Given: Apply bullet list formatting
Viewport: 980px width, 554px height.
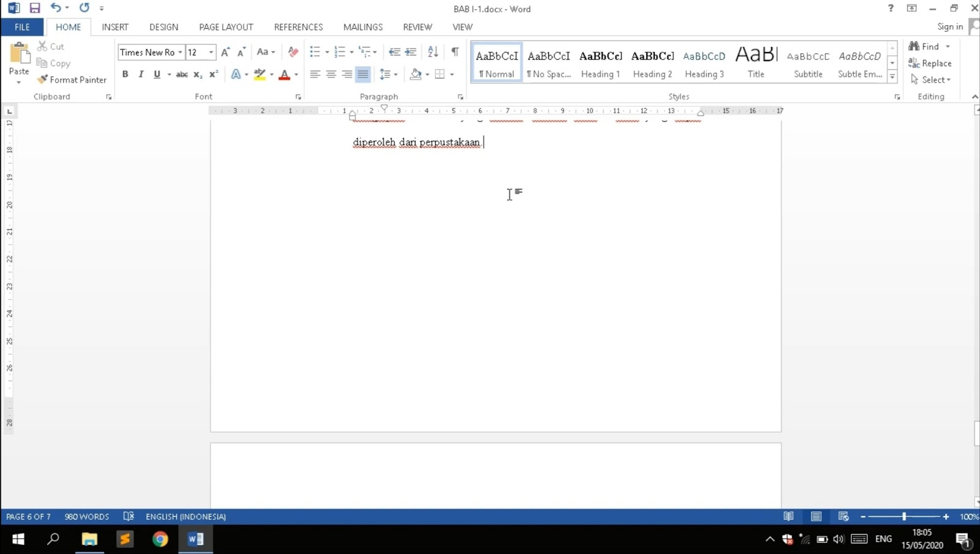Looking at the screenshot, I should [x=315, y=52].
